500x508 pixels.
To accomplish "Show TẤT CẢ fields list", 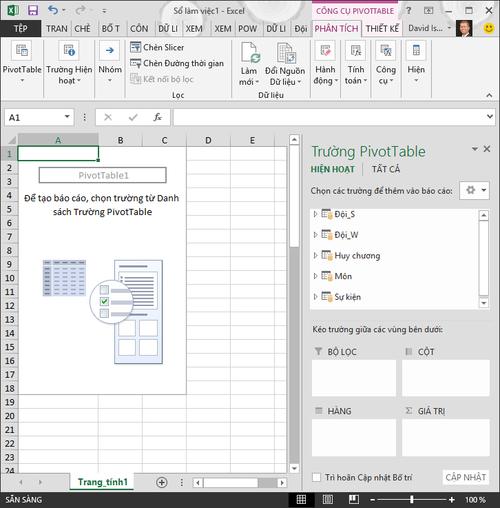I will coord(386,169).
